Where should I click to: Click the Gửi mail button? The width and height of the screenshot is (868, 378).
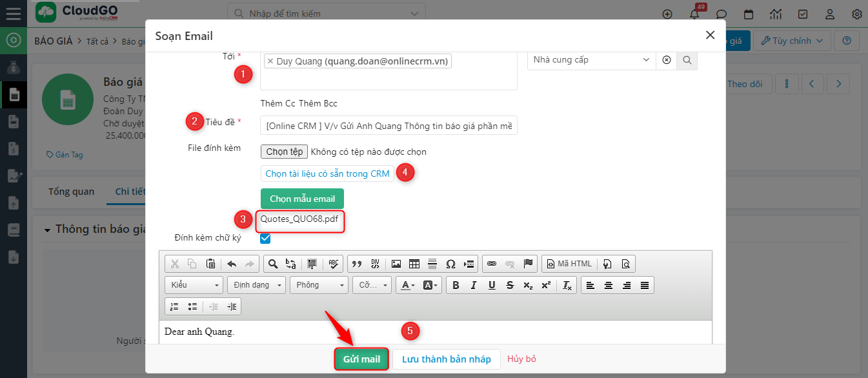tap(361, 359)
